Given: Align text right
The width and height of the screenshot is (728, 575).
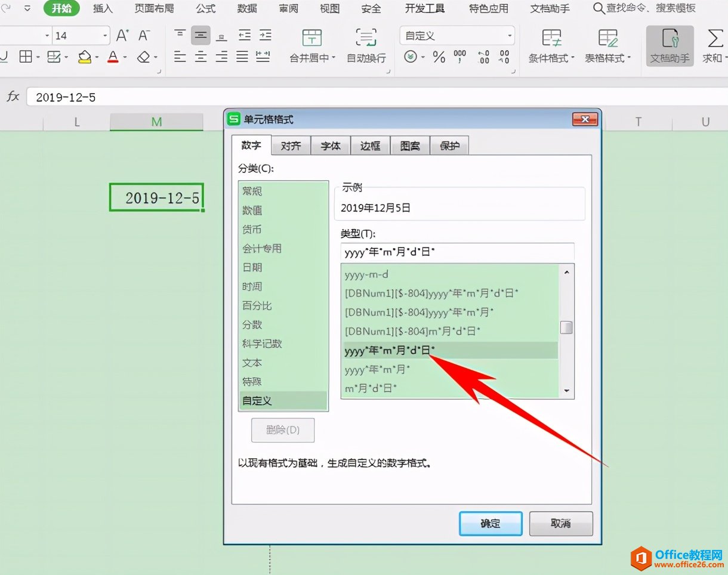Looking at the screenshot, I should point(221,57).
